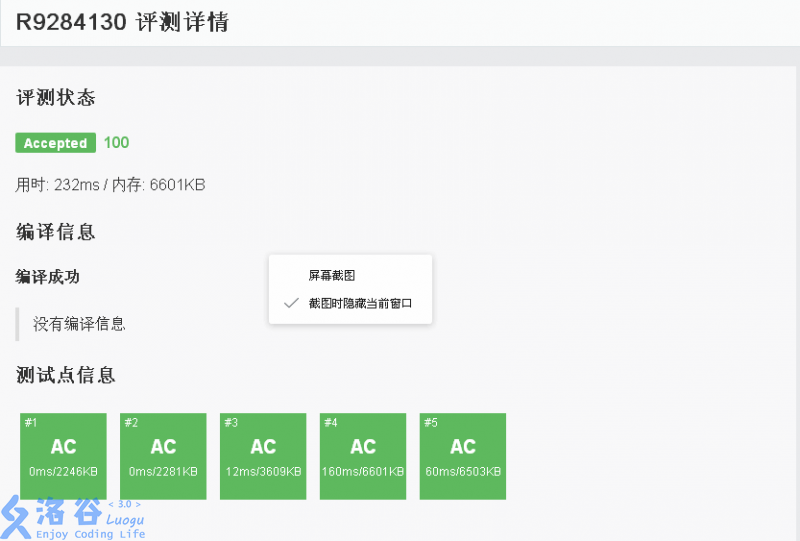Click the 评测状态 section heading

56,98
